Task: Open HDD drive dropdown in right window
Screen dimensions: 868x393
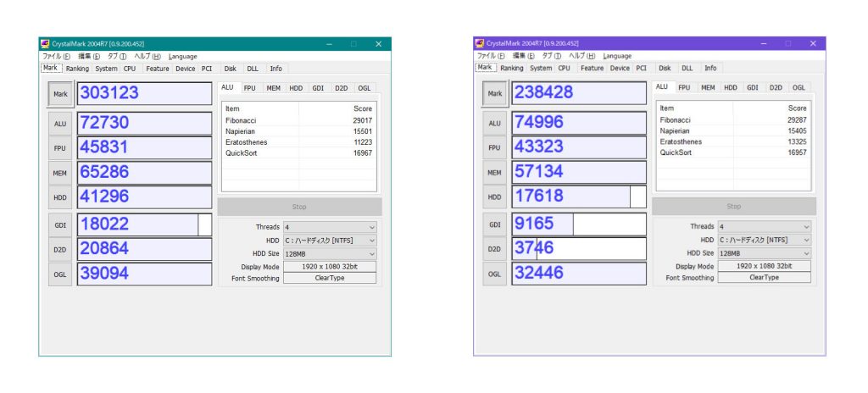Action: pyautogui.click(x=765, y=241)
